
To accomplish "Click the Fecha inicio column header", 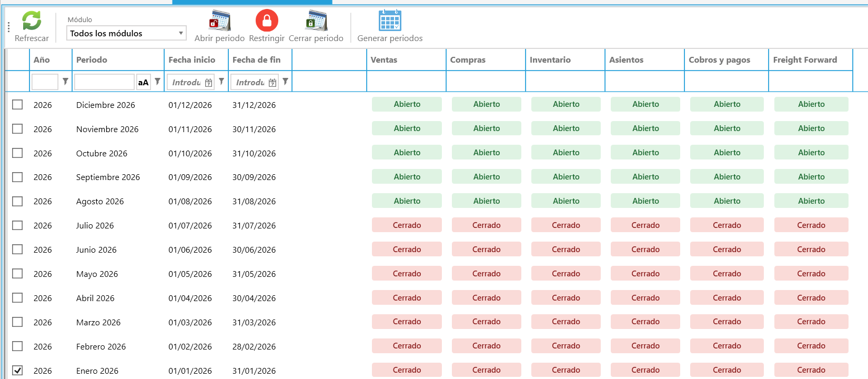I will [196, 59].
